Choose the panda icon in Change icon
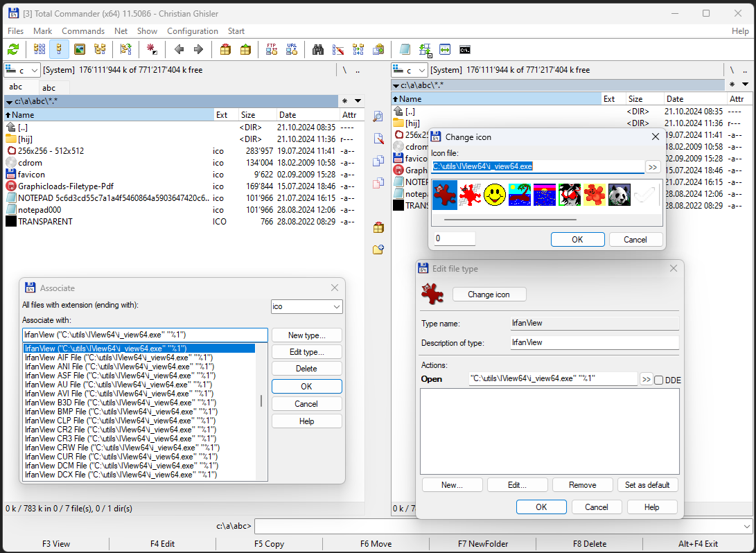Viewport: 756px width, 553px height. pyautogui.click(x=619, y=195)
